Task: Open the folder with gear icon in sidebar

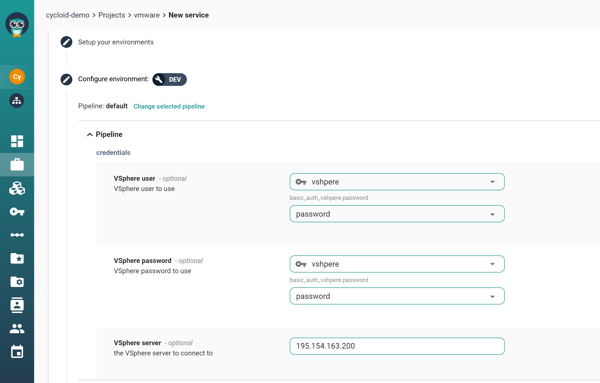Action: tap(17, 282)
